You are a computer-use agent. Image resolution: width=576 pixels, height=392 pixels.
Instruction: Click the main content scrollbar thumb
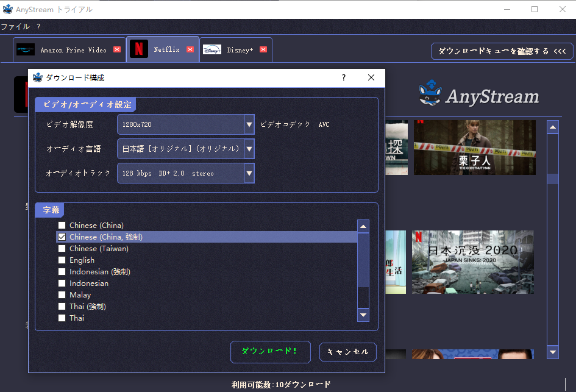(x=552, y=179)
